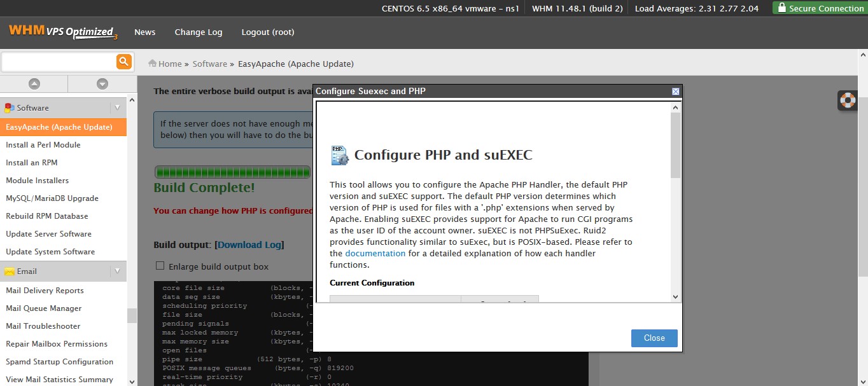Click the orange search magnifier icon
Image resolution: width=868 pixels, height=386 pixels.
(x=123, y=62)
